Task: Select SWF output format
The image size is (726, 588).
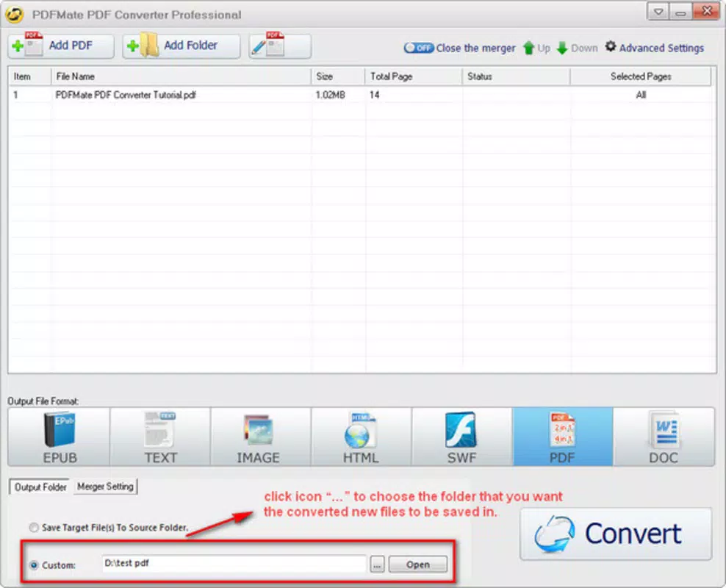Action: pyautogui.click(x=462, y=437)
